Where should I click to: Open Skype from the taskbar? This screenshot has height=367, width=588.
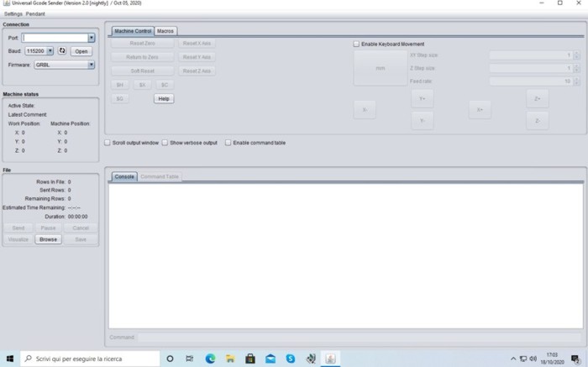pos(291,359)
